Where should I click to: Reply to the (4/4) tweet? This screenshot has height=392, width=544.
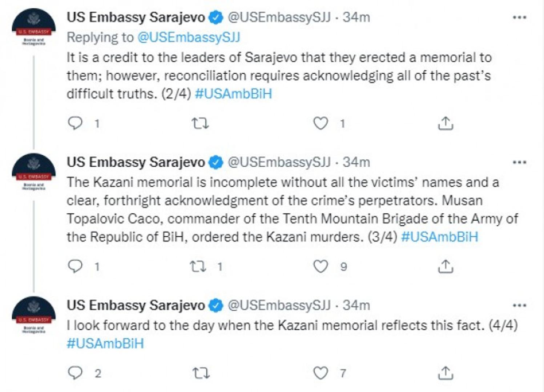pos(76,373)
